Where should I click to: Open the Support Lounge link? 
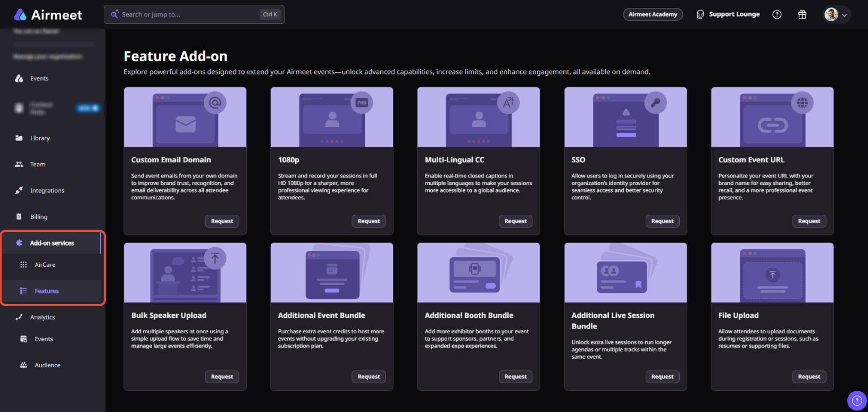(734, 14)
